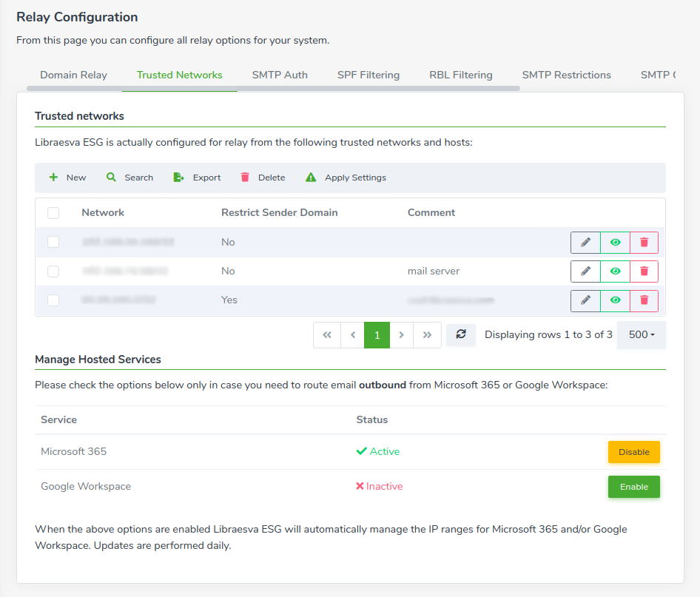Viewport: 700px width, 597px height.
Task: Click the Apply Settings label
Action: point(355,178)
